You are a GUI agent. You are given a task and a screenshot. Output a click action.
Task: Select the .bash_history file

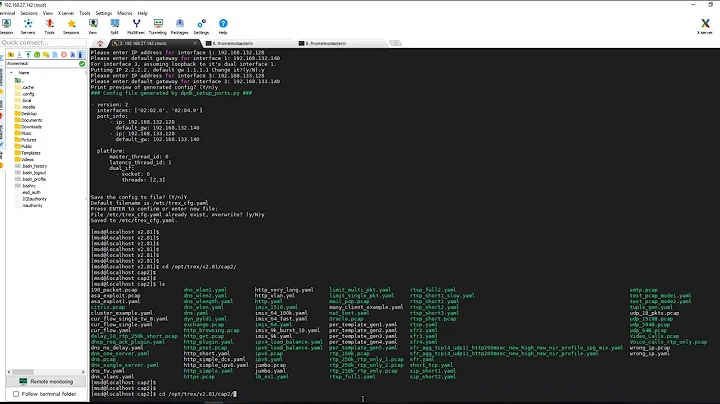31,166
